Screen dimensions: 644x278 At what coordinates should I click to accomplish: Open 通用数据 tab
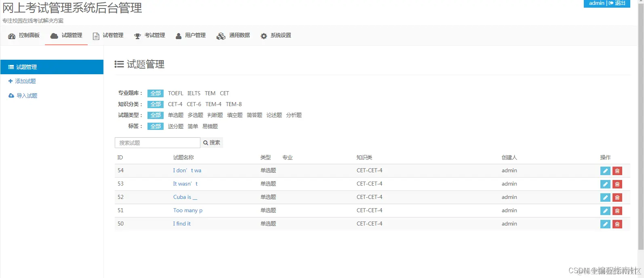233,36
